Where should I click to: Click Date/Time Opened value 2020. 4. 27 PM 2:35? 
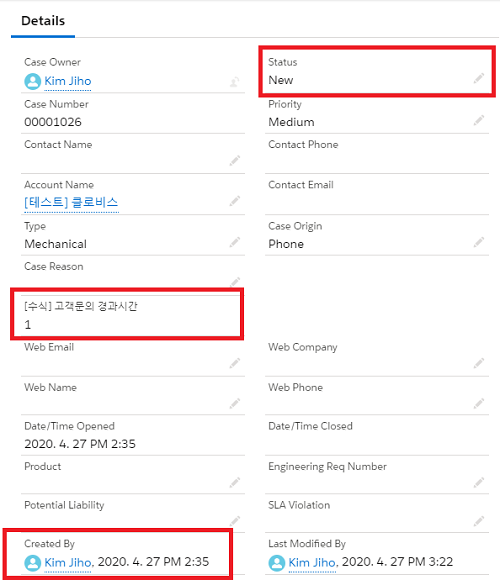pyautogui.click(x=80, y=444)
